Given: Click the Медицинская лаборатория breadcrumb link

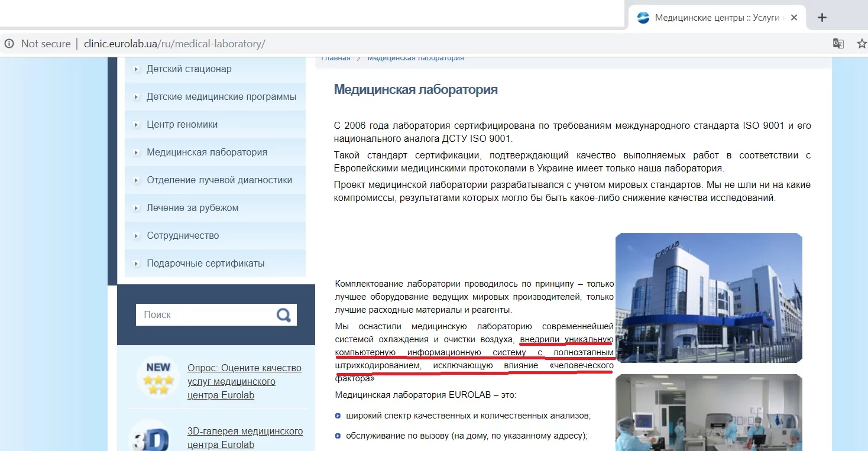Looking at the screenshot, I should (416, 58).
